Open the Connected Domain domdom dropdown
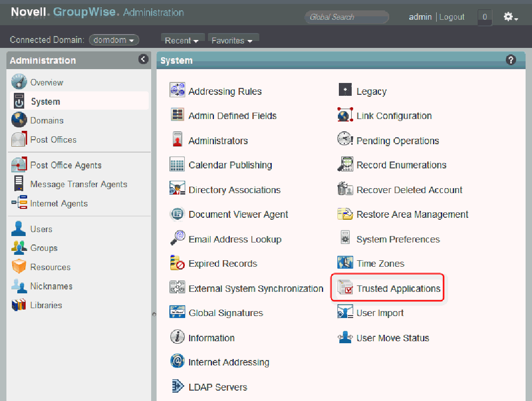Screen dimensions: 532x401 pos(114,40)
